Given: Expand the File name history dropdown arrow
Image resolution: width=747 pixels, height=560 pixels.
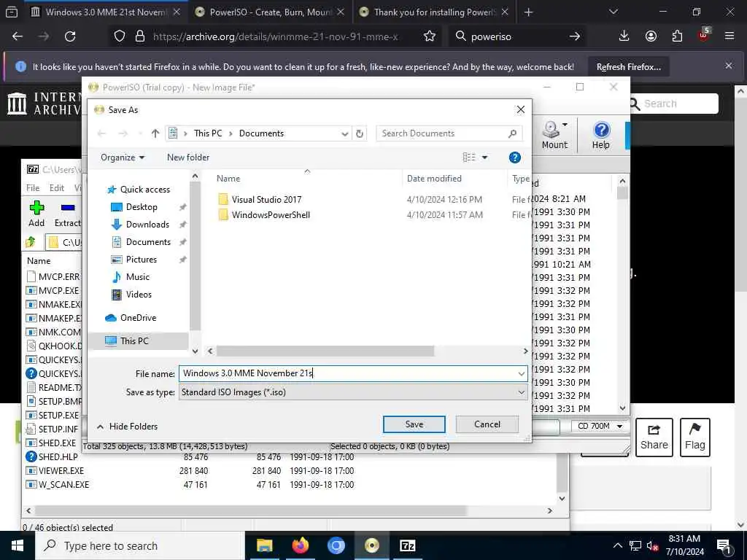Looking at the screenshot, I should [x=522, y=374].
